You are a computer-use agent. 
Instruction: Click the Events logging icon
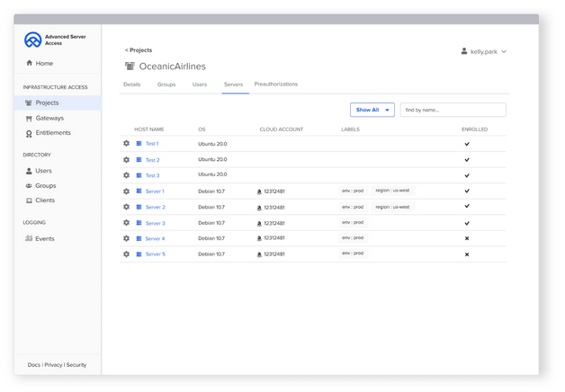[29, 239]
